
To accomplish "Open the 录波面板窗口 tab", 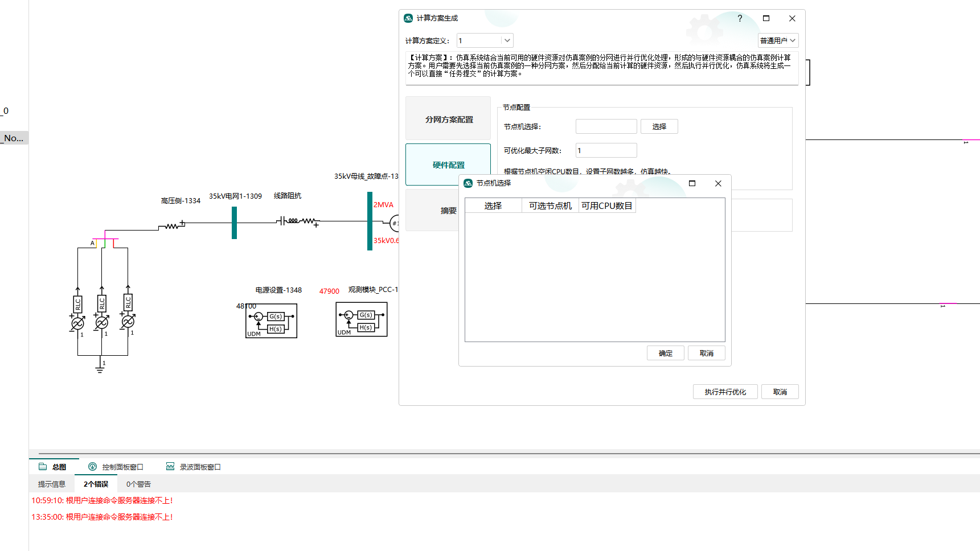I will [194, 467].
